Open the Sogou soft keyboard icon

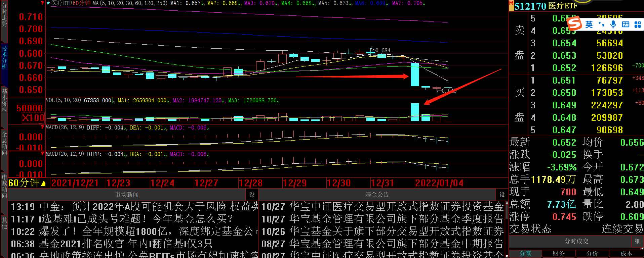tap(626, 24)
